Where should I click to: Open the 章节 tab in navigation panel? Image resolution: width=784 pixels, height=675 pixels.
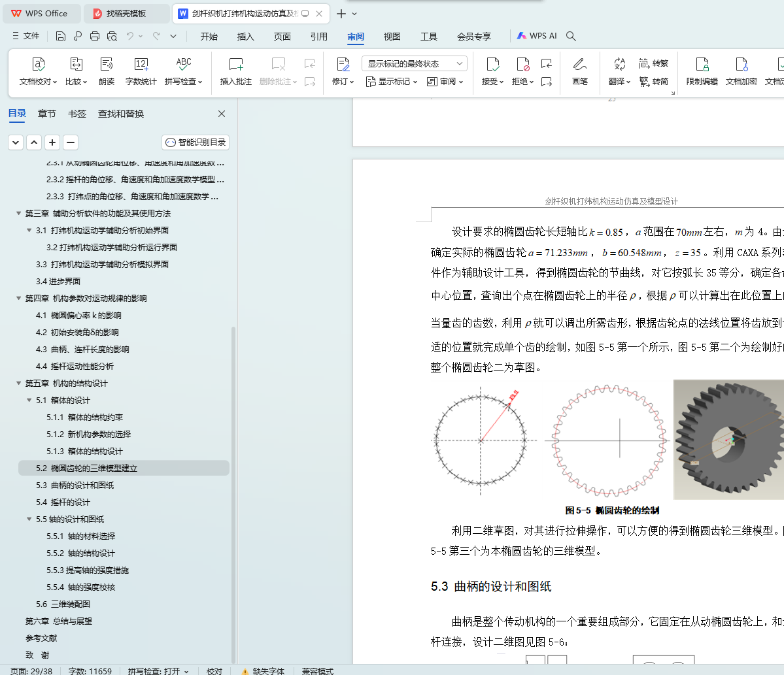click(47, 114)
